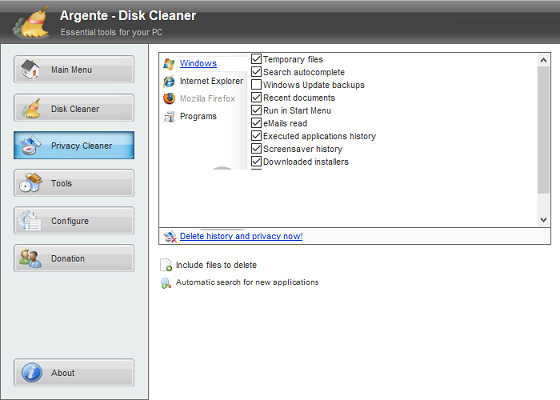Uncheck the Temporary files checkbox
This screenshot has width=560, height=400.
[x=256, y=59]
